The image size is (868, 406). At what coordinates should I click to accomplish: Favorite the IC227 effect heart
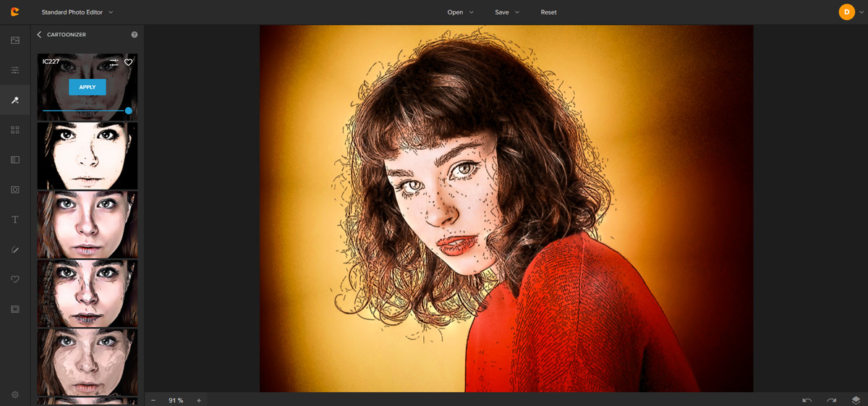(129, 63)
